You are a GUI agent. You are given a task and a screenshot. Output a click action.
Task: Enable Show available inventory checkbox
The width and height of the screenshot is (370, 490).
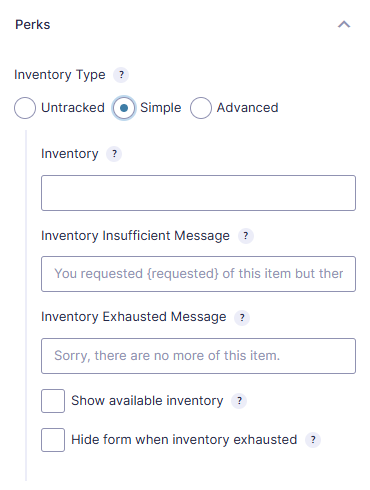(x=53, y=401)
